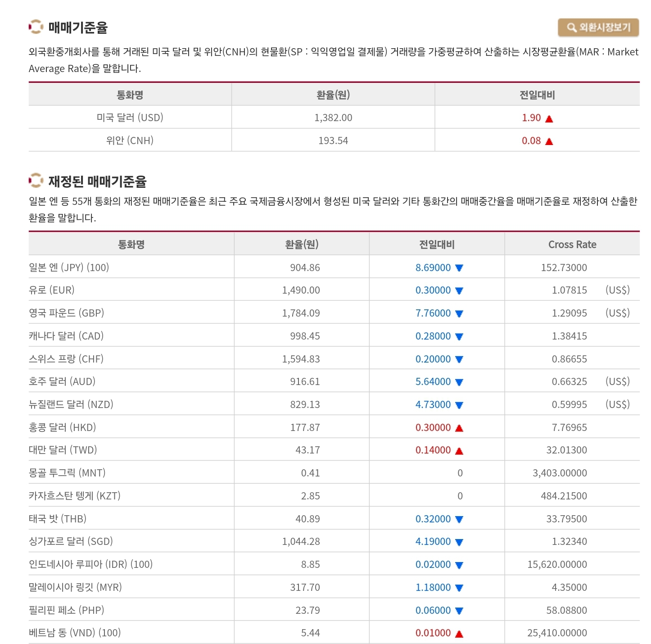651x644 pixels.
Task: Click the blue down arrow beside 4.19000
Action: 459,542
